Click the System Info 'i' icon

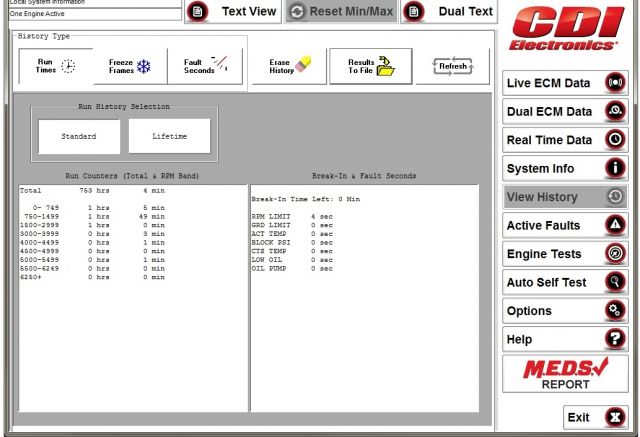616,168
